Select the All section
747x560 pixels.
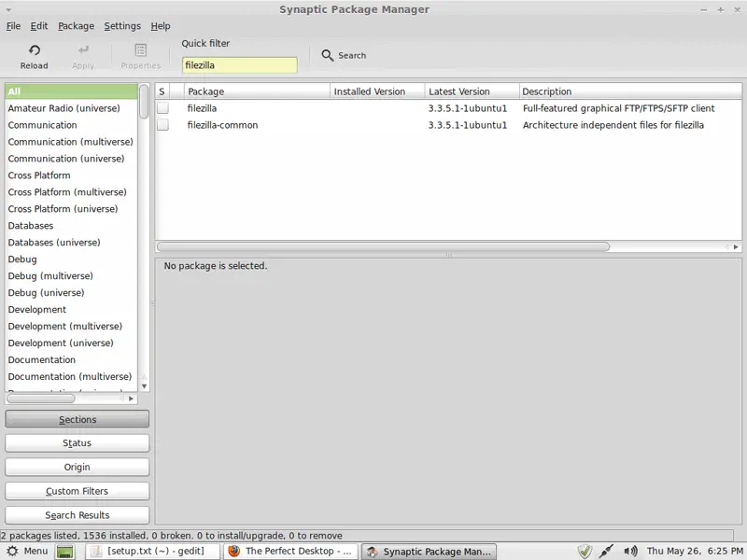pos(71,91)
